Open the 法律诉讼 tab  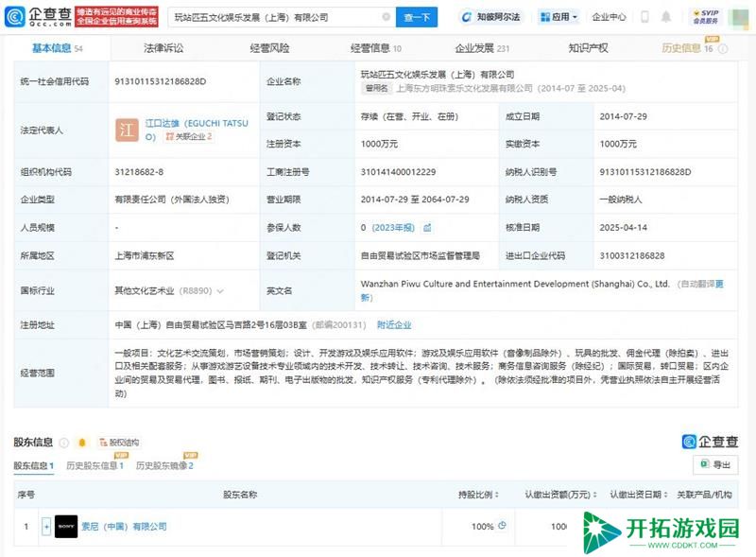pyautogui.click(x=163, y=48)
